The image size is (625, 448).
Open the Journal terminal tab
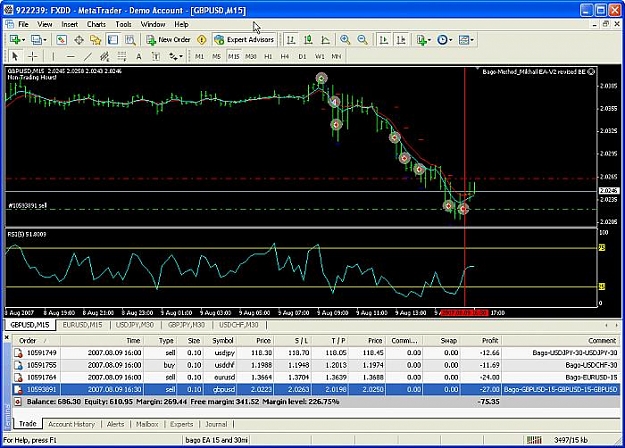coord(216,424)
